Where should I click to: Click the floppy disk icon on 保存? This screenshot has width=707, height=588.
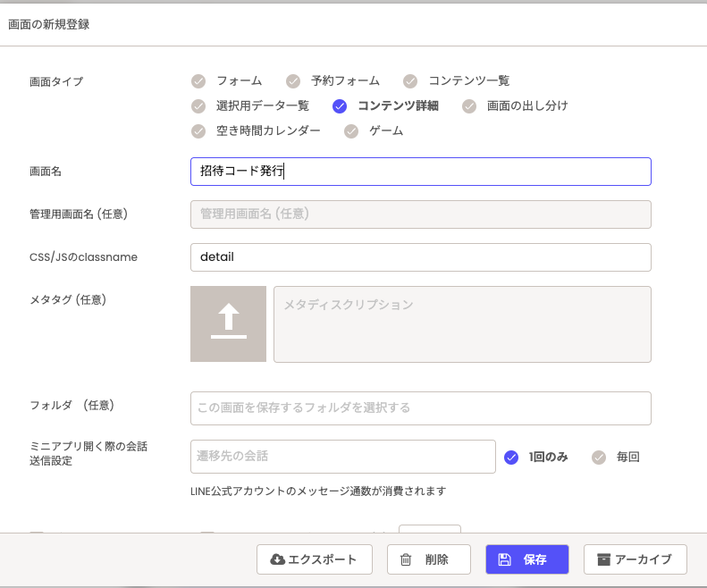coord(504,559)
